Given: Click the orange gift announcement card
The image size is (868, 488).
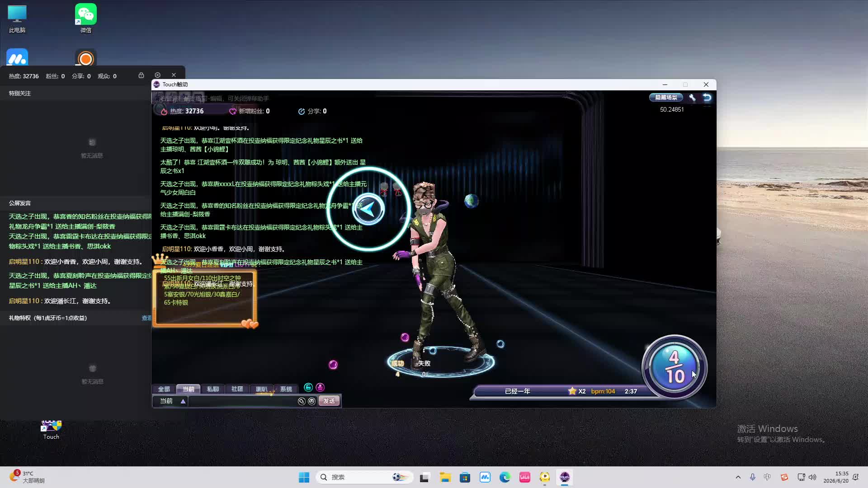Looking at the screenshot, I should pyautogui.click(x=205, y=298).
